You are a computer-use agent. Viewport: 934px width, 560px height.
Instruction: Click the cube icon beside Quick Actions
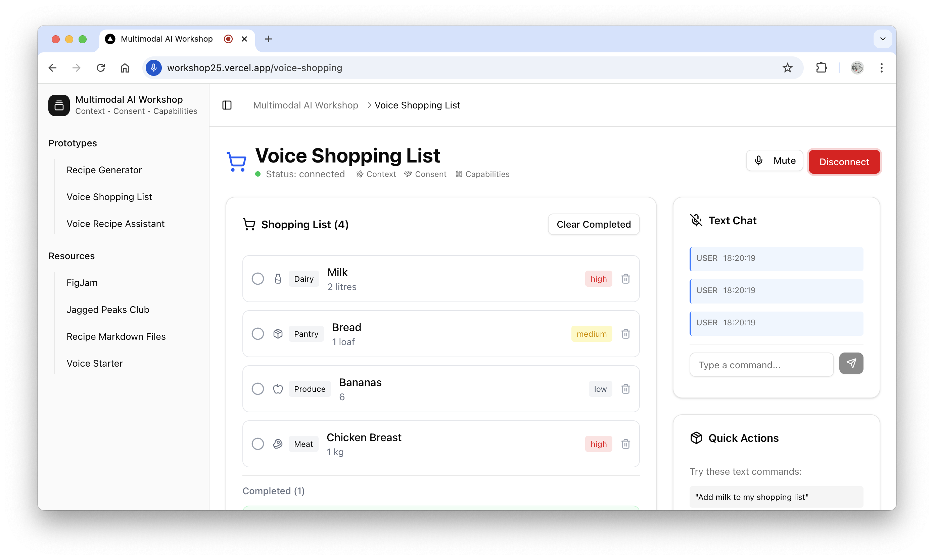[697, 438]
